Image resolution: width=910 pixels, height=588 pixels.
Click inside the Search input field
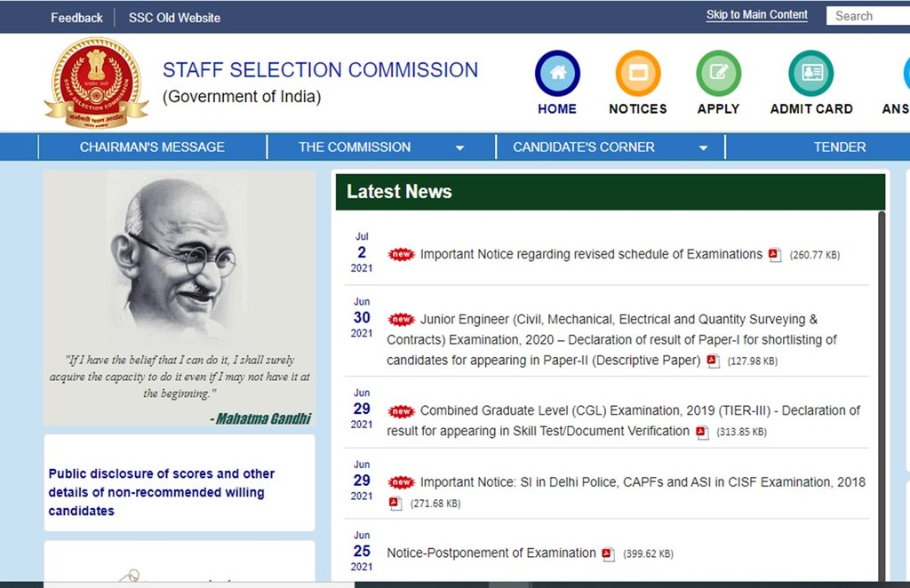point(866,16)
